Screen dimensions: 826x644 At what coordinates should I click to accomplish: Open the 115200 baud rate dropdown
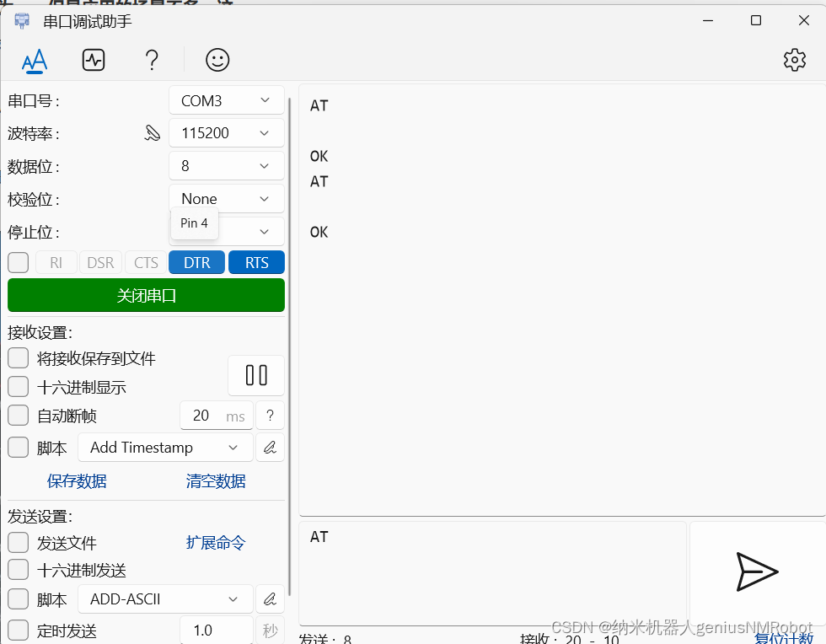227,133
